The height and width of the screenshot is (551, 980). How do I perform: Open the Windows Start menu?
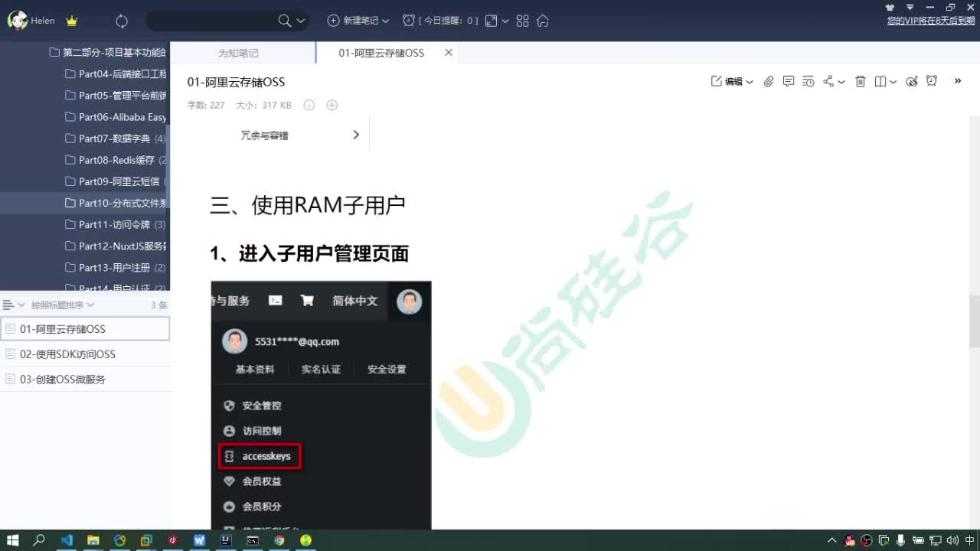[13, 540]
